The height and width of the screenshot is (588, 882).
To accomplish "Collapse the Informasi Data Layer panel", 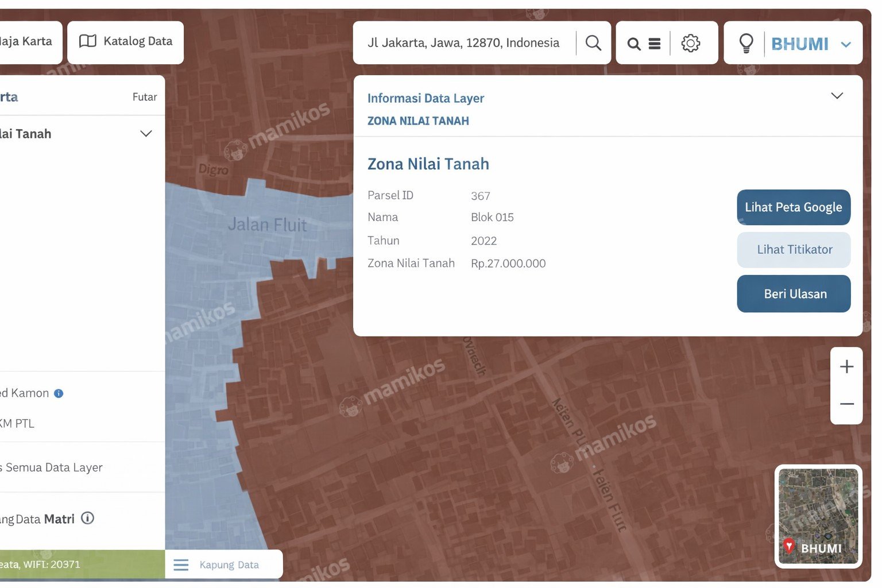I will [837, 96].
